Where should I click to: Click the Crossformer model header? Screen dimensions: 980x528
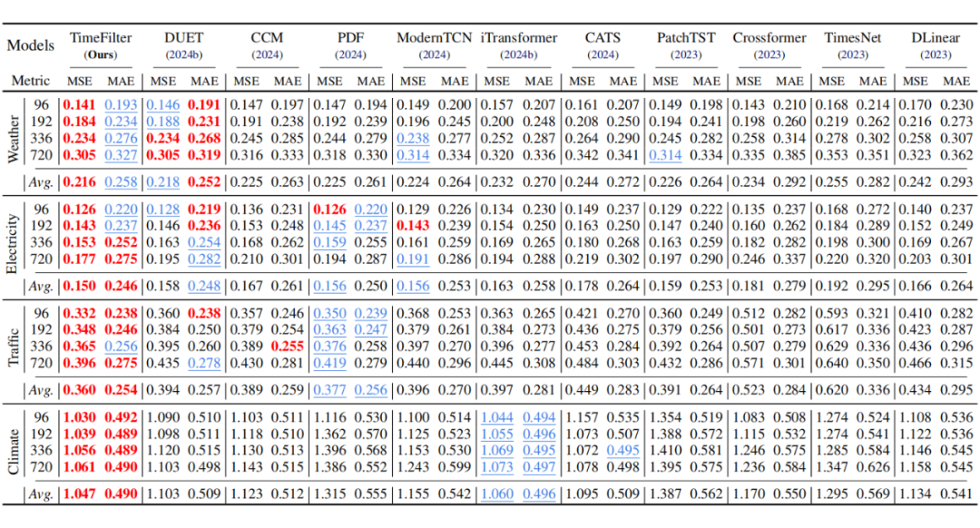pos(769,38)
